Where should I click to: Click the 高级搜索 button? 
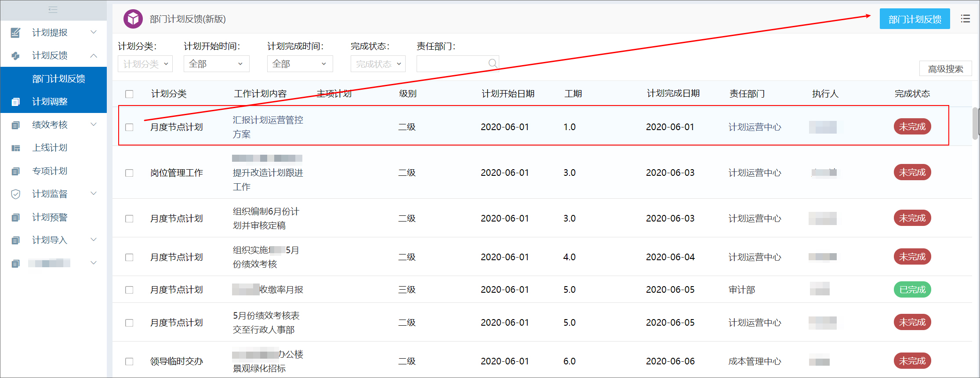pos(945,69)
